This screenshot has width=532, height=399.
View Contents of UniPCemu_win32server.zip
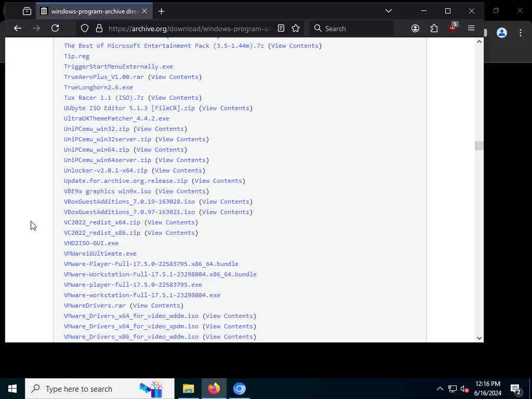click(x=182, y=139)
